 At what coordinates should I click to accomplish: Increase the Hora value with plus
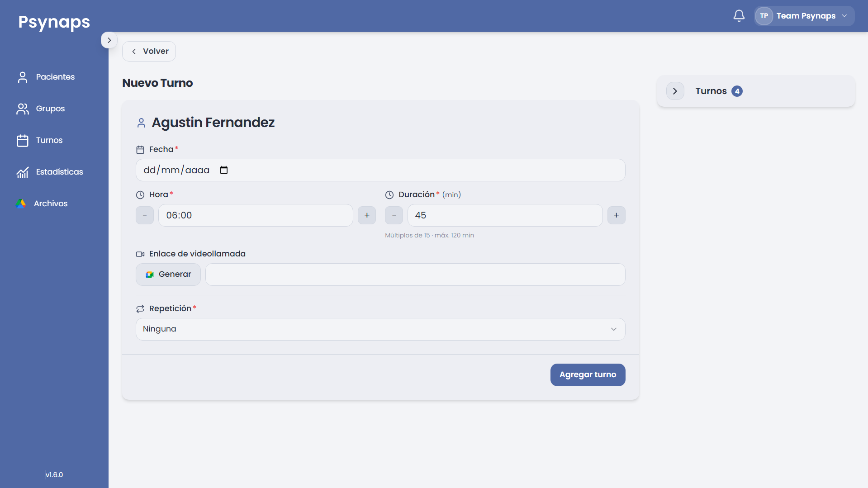[x=367, y=215]
